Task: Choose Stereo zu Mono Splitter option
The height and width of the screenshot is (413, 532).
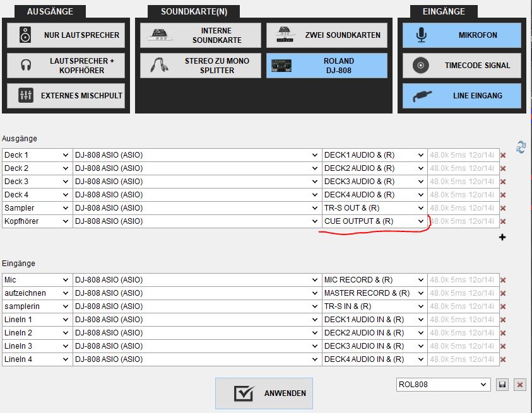Action: coord(201,66)
